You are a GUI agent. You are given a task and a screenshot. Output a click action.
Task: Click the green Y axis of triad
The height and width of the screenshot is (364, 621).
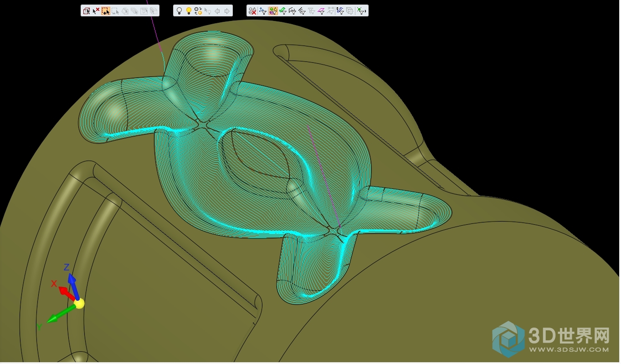61,313
